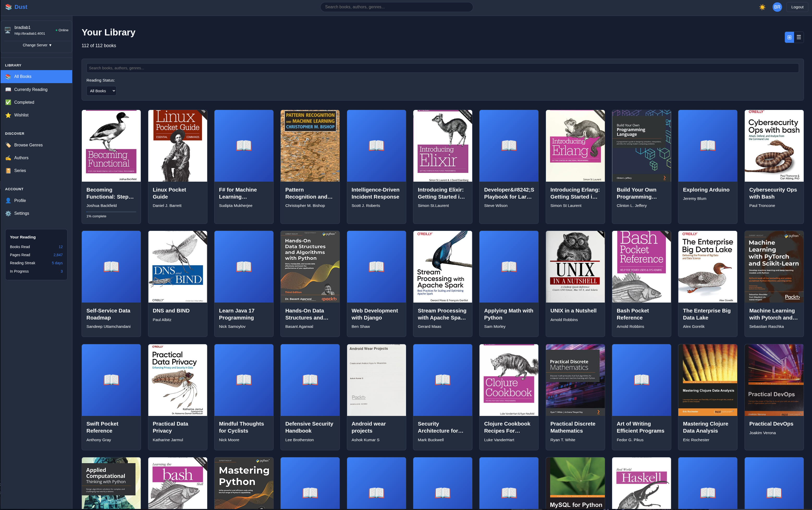This screenshot has width=812, height=510.
Task: Click the Series book icon
Action: (x=8, y=171)
